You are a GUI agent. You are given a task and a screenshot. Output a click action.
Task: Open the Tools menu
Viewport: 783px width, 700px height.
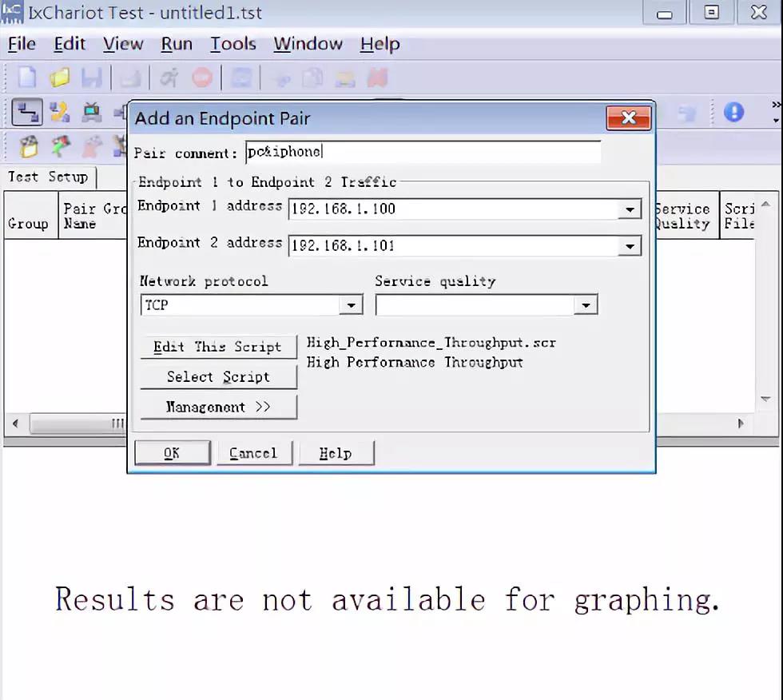[233, 44]
